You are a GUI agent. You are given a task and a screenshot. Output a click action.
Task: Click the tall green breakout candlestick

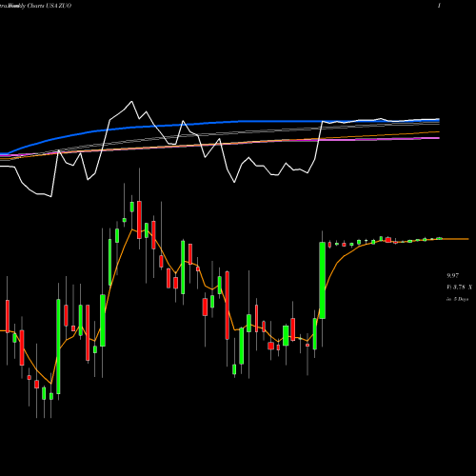(x=323, y=280)
